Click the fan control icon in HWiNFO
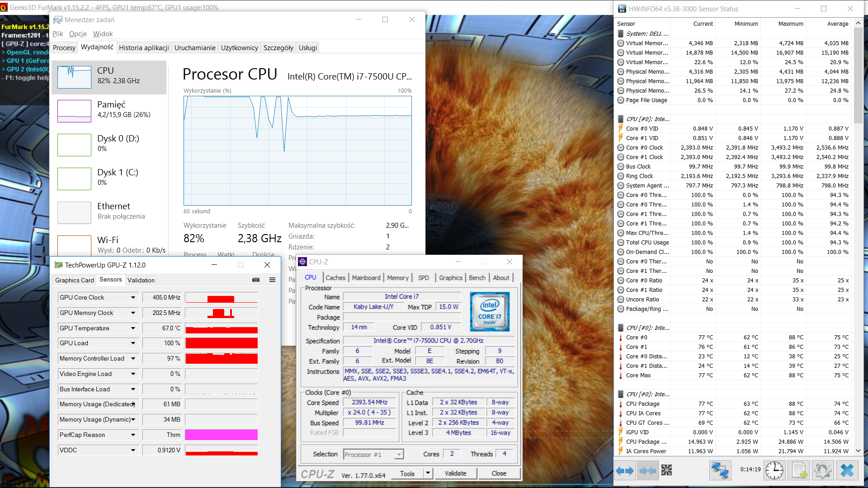The image size is (868, 488). click(666, 470)
